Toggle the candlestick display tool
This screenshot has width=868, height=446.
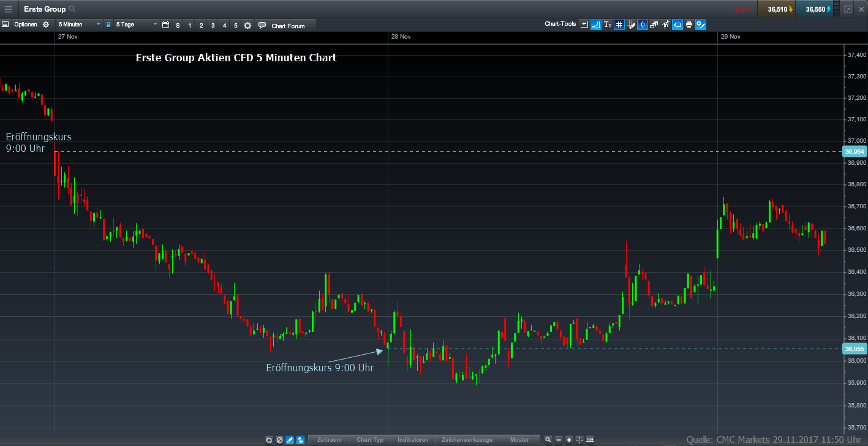coord(643,25)
